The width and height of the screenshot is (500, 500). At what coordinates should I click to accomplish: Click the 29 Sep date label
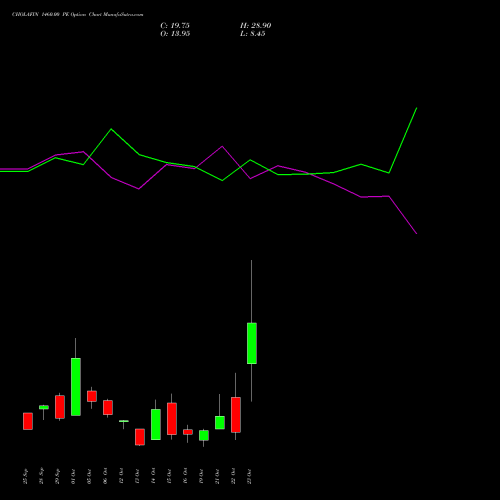point(58,476)
